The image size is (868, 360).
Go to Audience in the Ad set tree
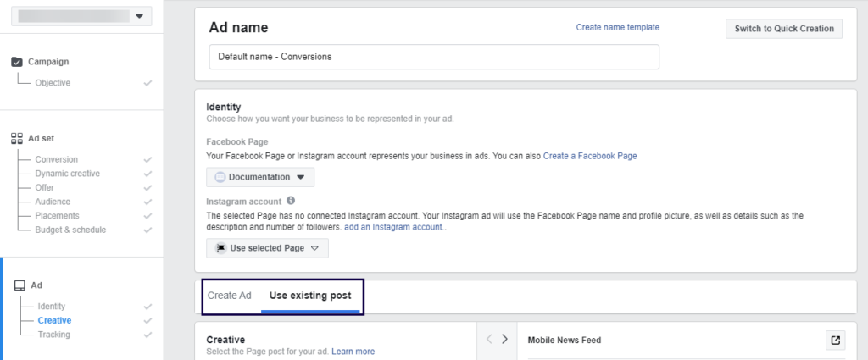(53, 202)
